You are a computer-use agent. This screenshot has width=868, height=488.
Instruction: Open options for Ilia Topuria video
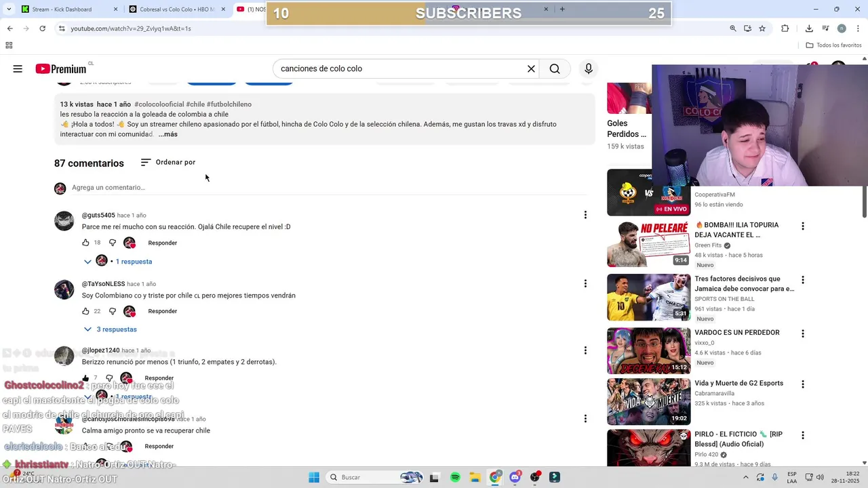click(x=803, y=226)
